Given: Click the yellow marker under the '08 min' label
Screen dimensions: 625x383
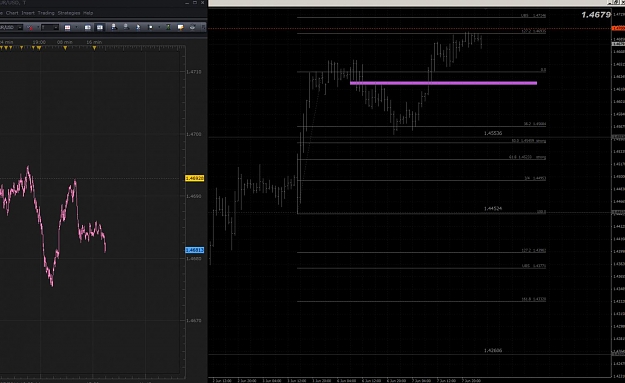Looking at the screenshot, I should point(65,48).
